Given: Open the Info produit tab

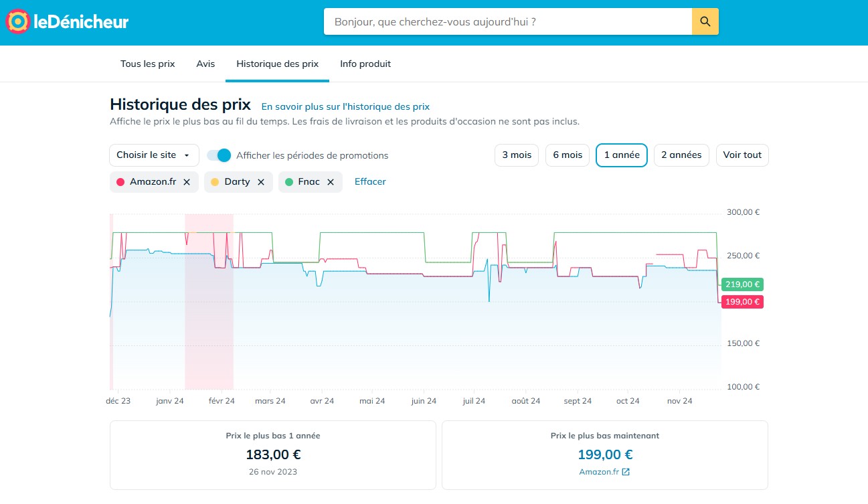Looking at the screenshot, I should tap(365, 64).
